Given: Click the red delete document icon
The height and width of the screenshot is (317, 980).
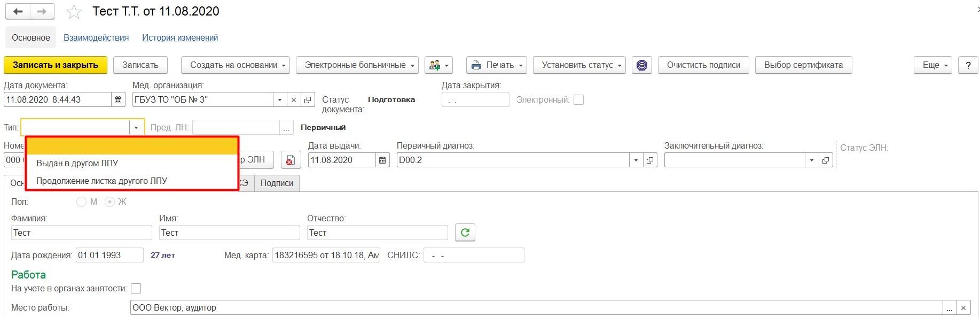Looking at the screenshot, I should click(x=291, y=160).
